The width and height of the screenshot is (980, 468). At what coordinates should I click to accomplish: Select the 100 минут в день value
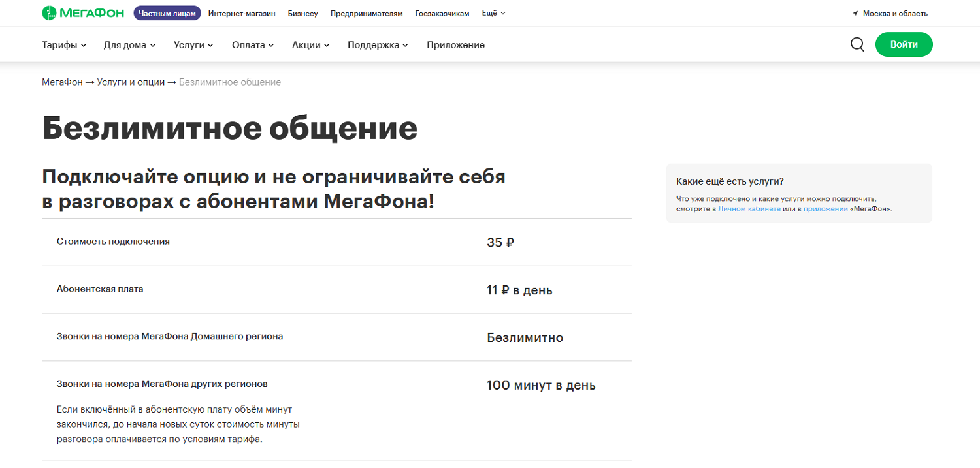coord(541,386)
